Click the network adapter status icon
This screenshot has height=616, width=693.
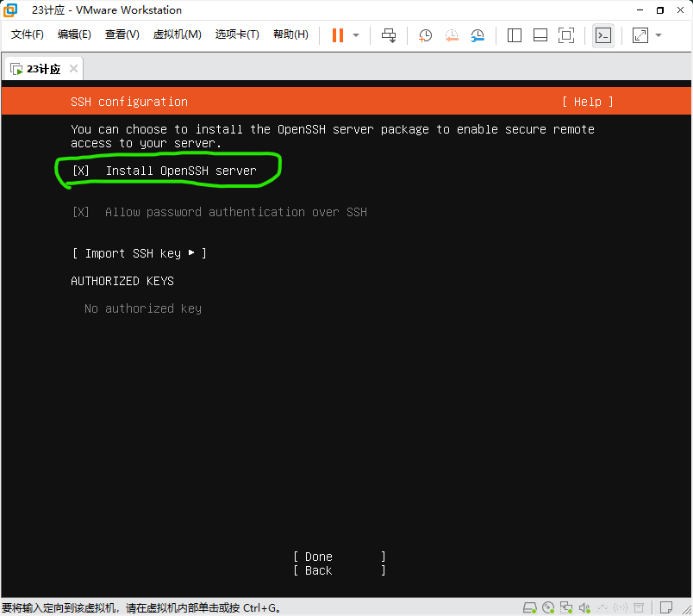tap(566, 608)
